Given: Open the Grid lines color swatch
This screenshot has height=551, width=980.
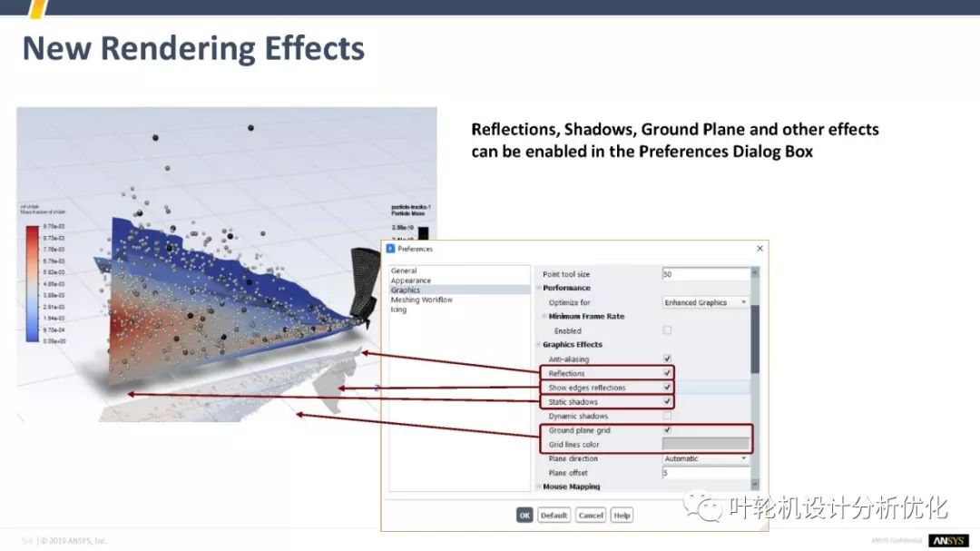Looking at the screenshot, I should pos(705,444).
